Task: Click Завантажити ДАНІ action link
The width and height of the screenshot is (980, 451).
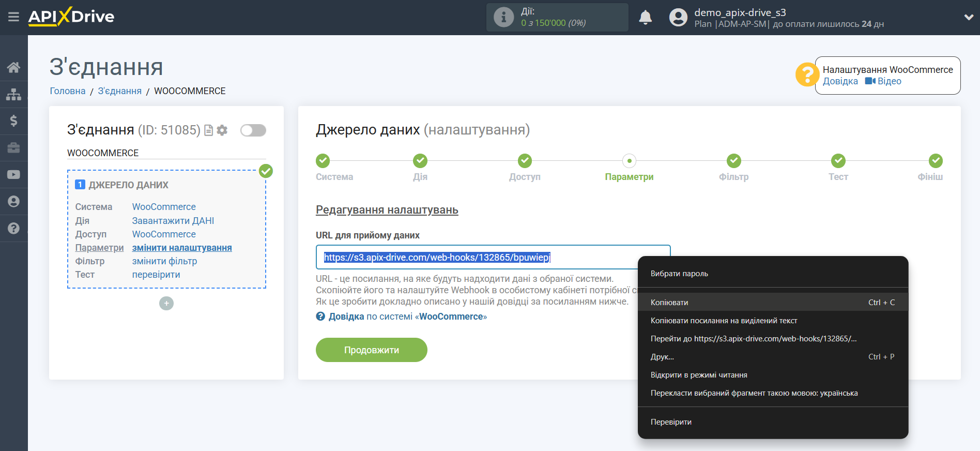Action: click(x=173, y=221)
